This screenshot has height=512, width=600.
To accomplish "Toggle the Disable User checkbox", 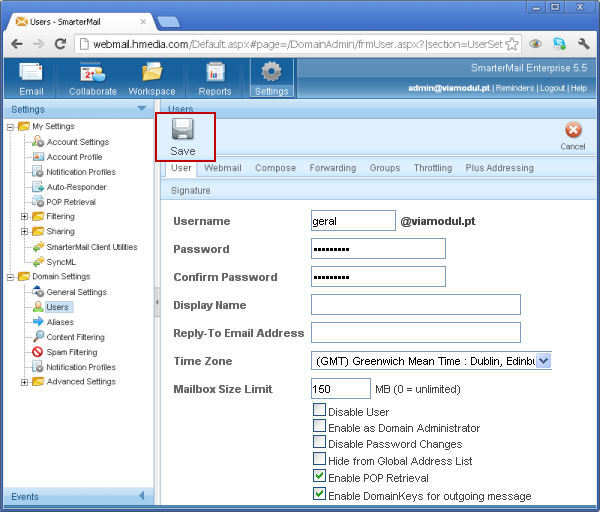I will pyautogui.click(x=319, y=410).
